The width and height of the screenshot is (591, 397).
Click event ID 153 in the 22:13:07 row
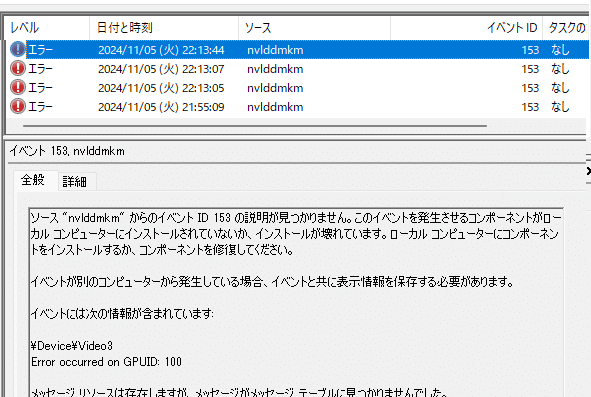(530, 69)
